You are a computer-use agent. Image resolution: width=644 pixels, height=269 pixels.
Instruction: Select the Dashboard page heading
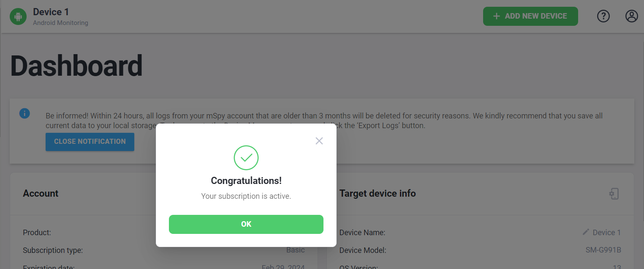pyautogui.click(x=76, y=66)
